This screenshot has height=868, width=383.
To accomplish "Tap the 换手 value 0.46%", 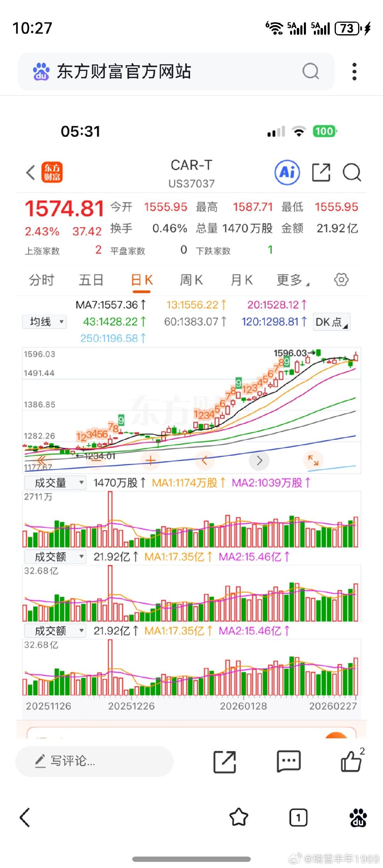I will (x=170, y=229).
